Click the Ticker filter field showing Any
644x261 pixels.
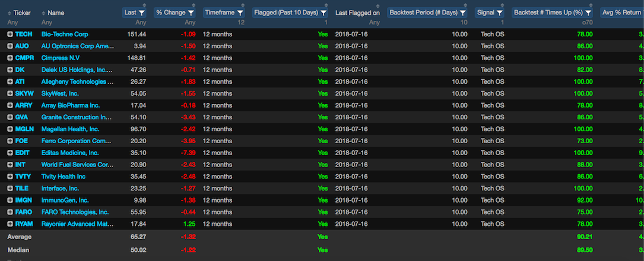tap(12, 23)
